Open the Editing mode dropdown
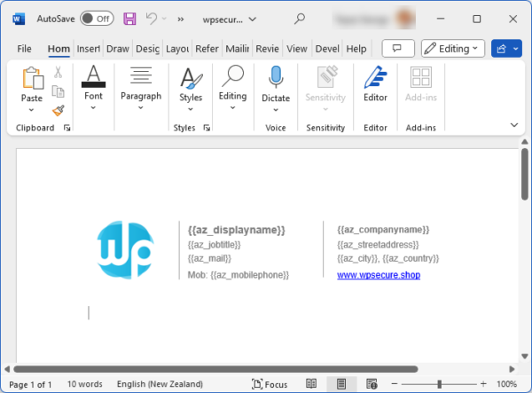532x393 pixels. coord(452,49)
